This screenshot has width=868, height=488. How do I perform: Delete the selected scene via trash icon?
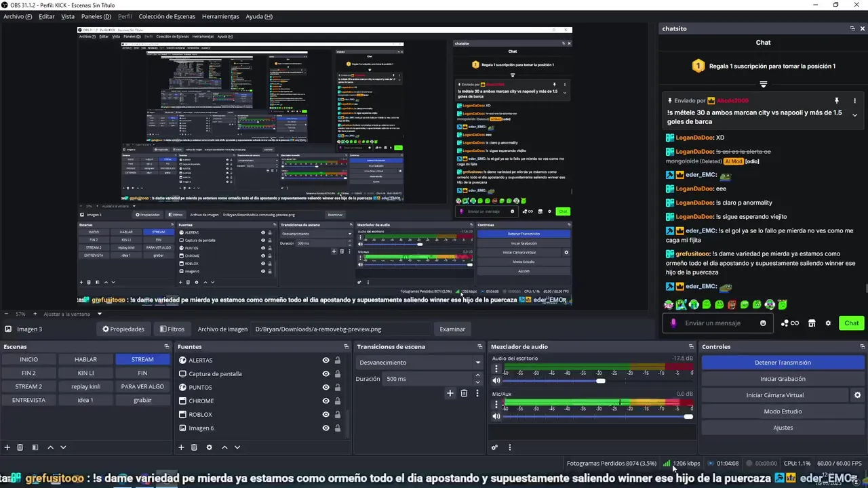pyautogui.click(x=20, y=447)
